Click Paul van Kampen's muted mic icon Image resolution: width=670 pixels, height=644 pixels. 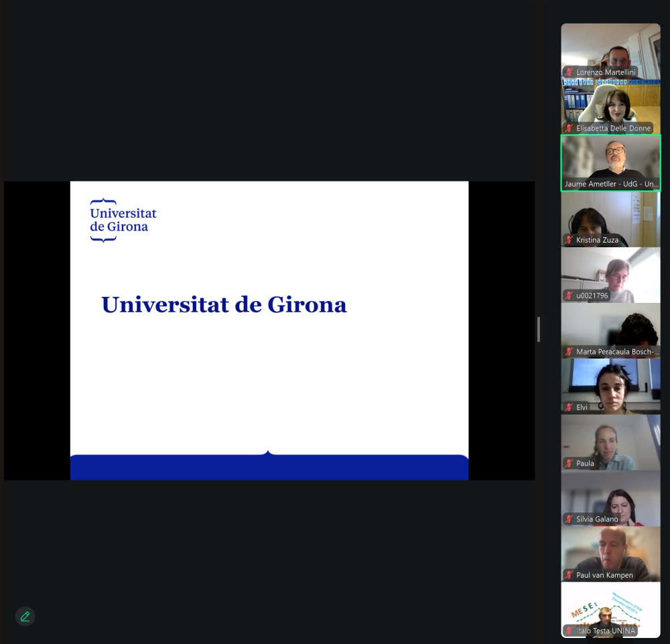pos(569,575)
